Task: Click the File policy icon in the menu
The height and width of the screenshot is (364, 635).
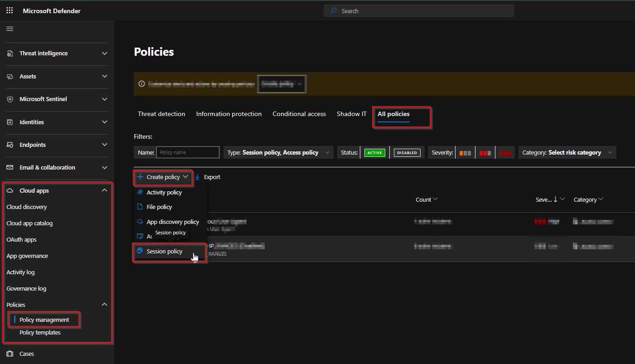Action: [140, 207]
